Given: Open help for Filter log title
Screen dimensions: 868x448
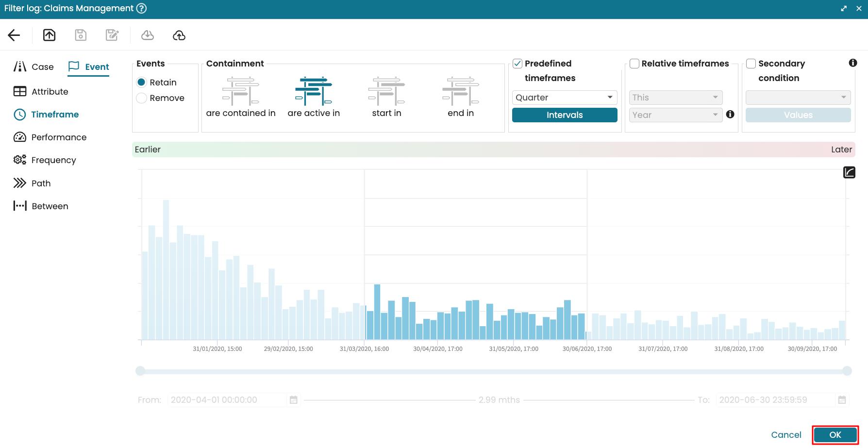Looking at the screenshot, I should coord(141,8).
